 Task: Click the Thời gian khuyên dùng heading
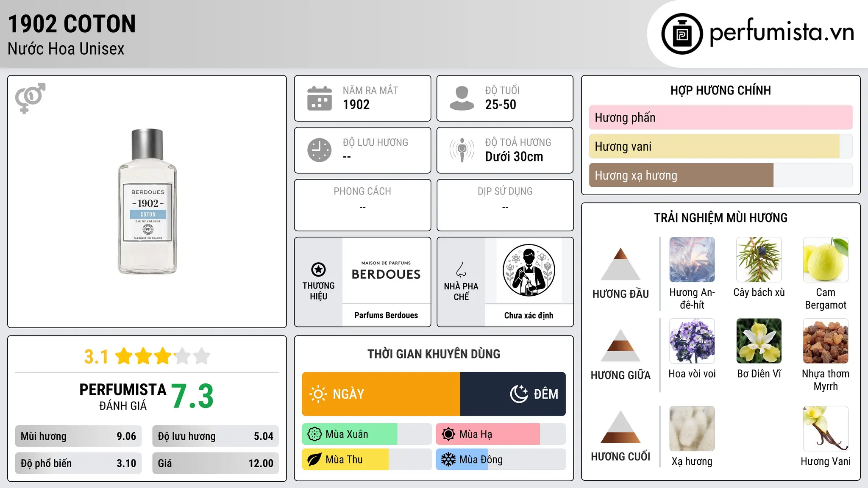(434, 354)
